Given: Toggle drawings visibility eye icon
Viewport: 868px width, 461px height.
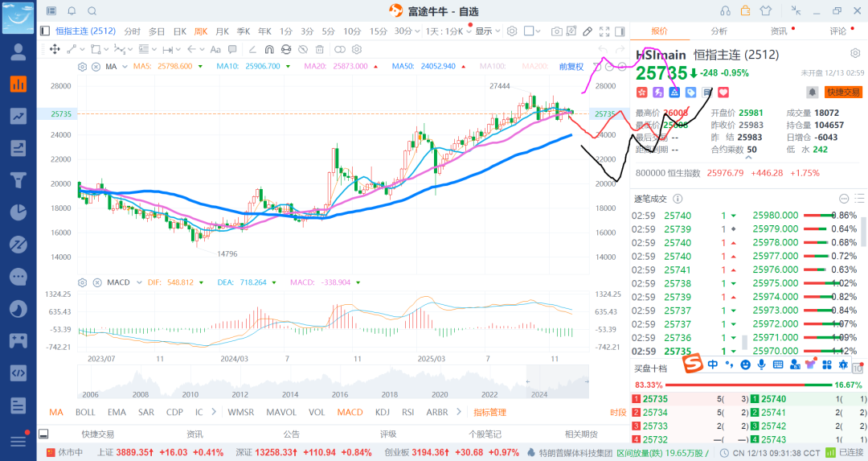Looking at the screenshot, I should click(303, 49).
